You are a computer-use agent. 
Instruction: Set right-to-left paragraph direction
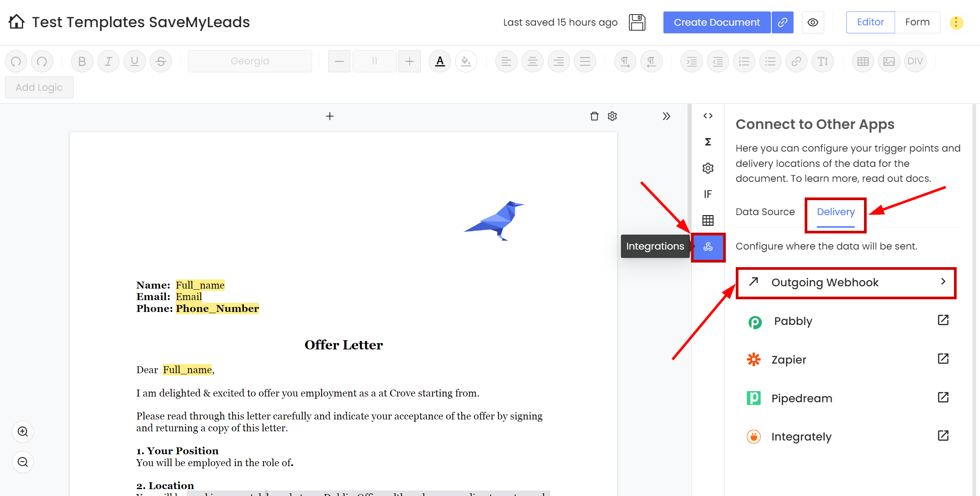pos(652,61)
